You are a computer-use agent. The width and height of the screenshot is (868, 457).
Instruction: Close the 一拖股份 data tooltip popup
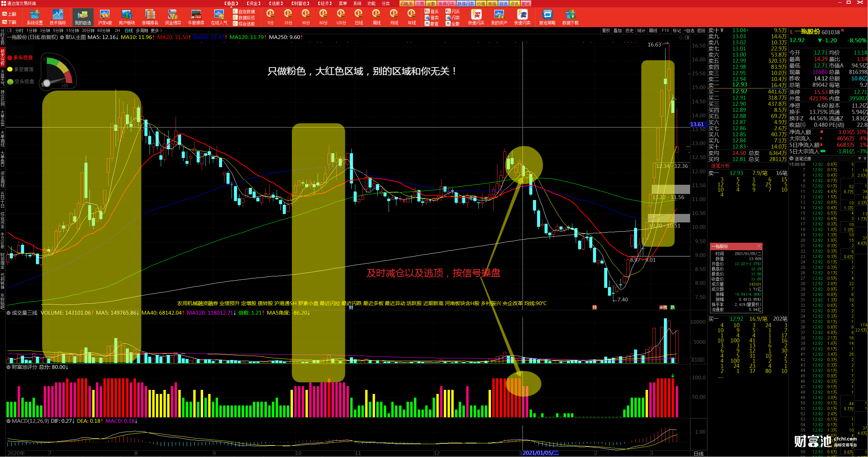tap(759, 246)
